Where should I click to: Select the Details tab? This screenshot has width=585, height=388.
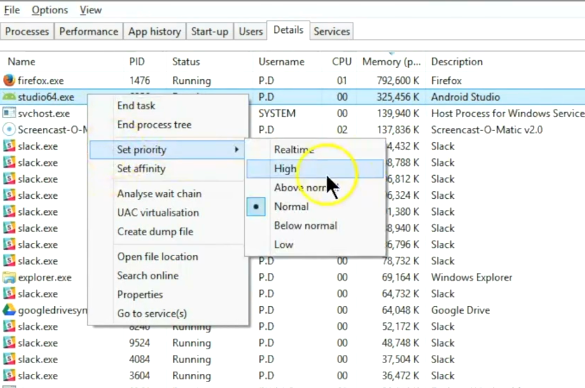(288, 30)
